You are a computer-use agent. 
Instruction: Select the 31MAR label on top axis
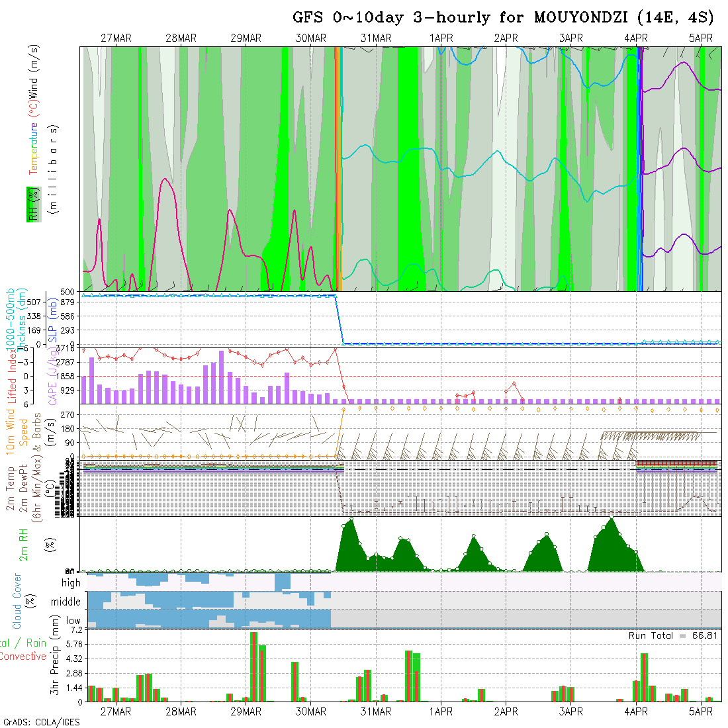tap(376, 38)
